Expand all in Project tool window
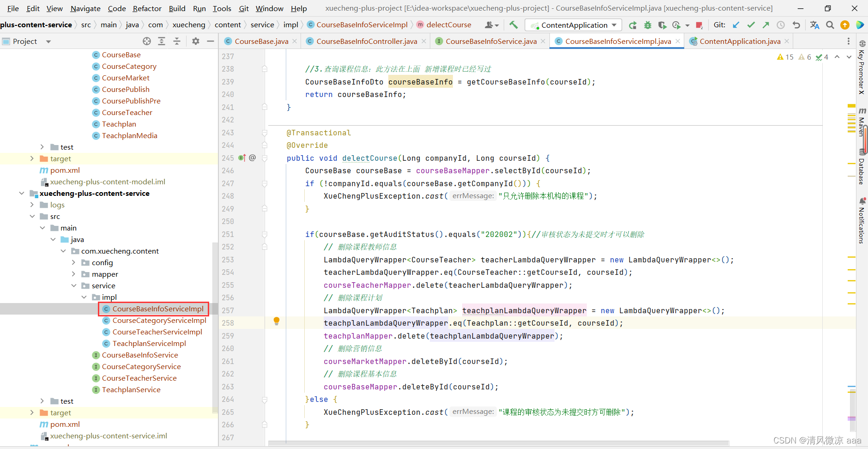 [162, 41]
